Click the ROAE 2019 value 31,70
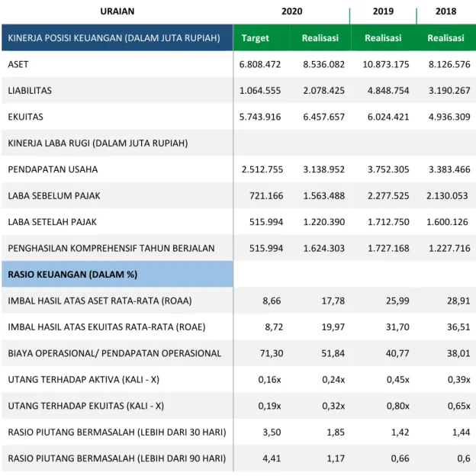Screen dimensions: 476x476 point(397,327)
